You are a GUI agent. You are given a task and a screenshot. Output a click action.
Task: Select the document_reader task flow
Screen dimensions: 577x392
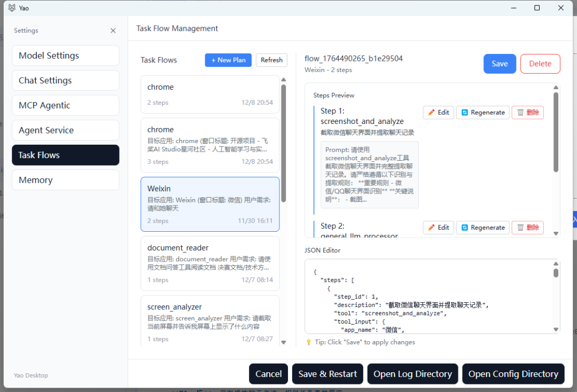[x=210, y=264]
